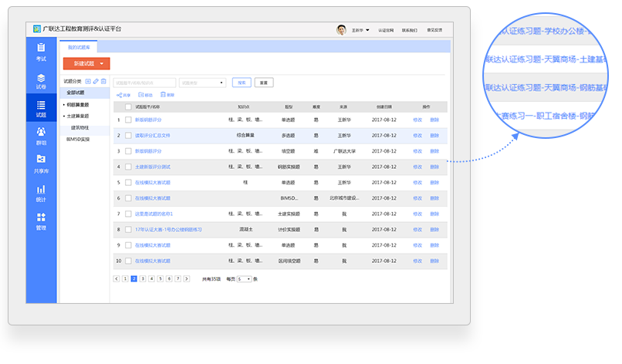Switch to the 我的试题库 tab
Screen dimensions: 622x364
click(79, 48)
